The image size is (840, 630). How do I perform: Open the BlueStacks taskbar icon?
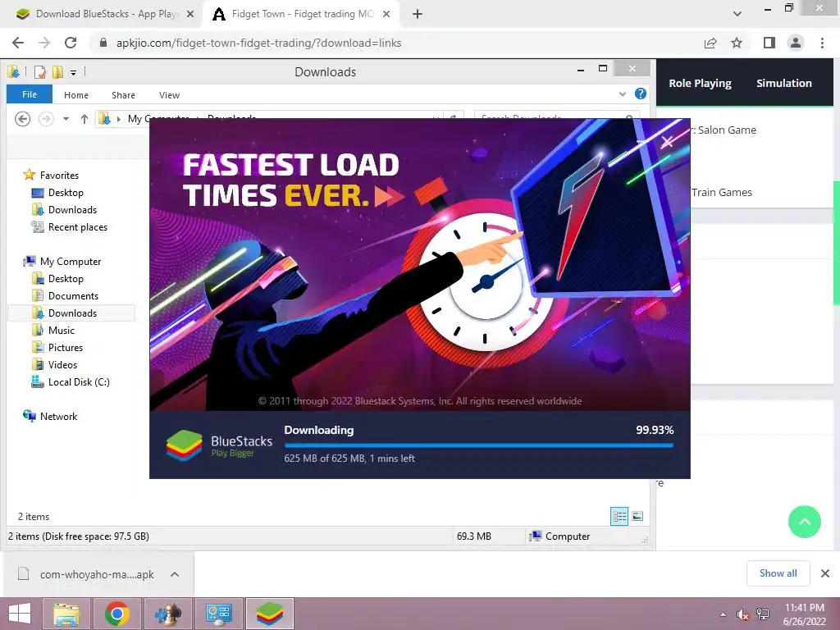tap(269, 614)
